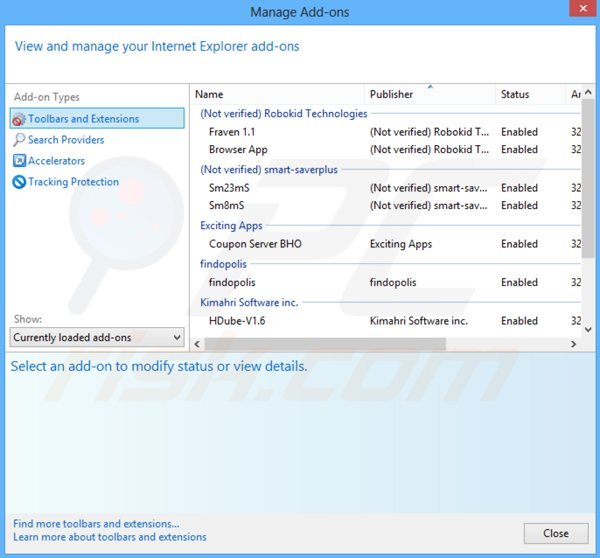Viewport: 600px width, 558px height.
Task: Click the vertical scrollbar thumb
Action: tap(588, 178)
